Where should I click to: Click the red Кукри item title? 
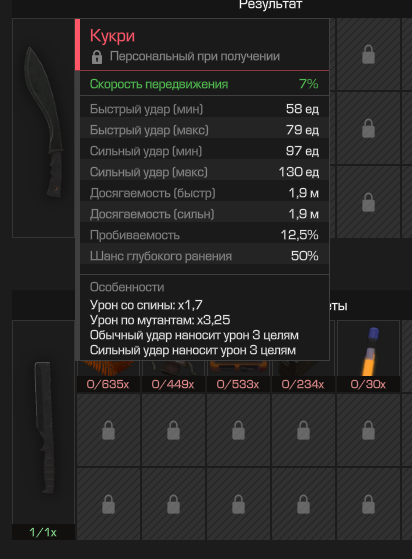pyautogui.click(x=112, y=36)
